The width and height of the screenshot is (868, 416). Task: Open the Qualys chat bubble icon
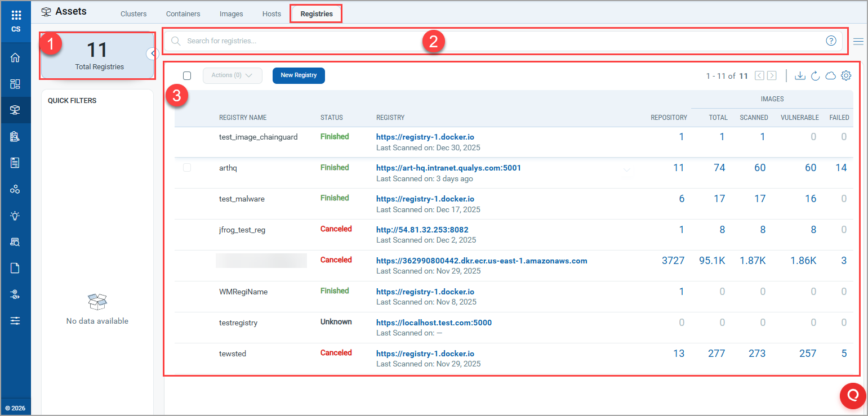(853, 395)
